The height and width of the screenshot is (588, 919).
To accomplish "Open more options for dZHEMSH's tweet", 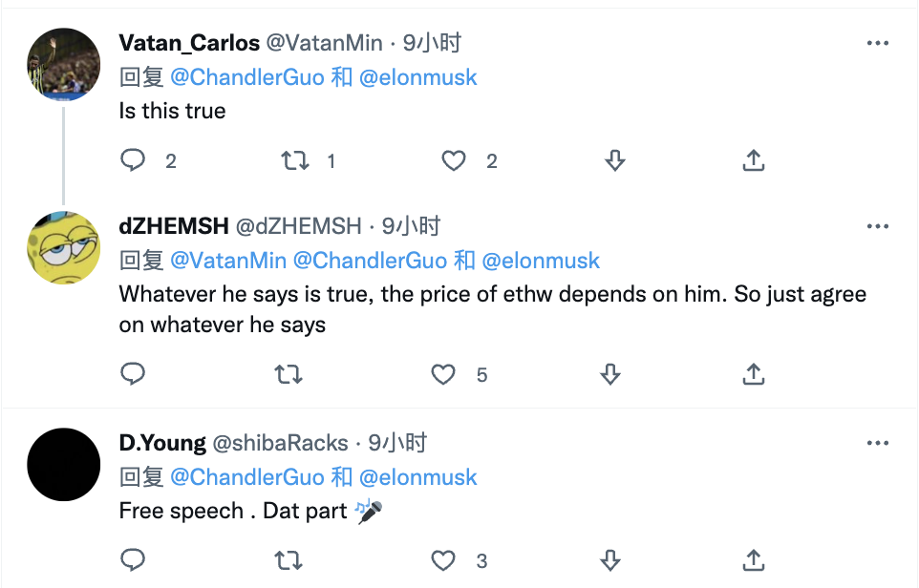I will (x=877, y=226).
